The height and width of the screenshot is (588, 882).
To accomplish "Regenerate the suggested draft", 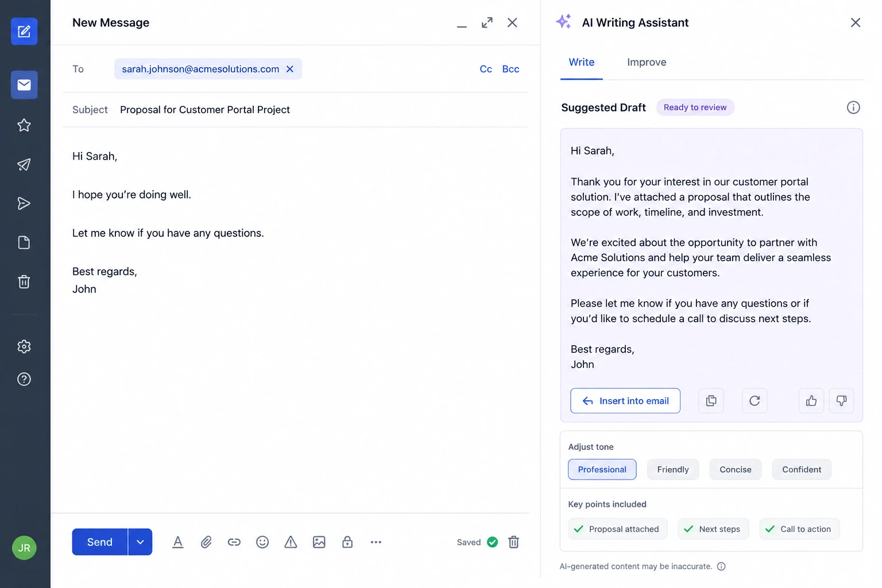I will coord(755,401).
